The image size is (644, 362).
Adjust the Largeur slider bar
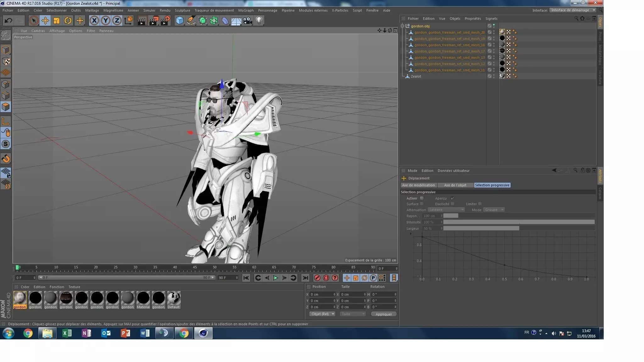519,228
